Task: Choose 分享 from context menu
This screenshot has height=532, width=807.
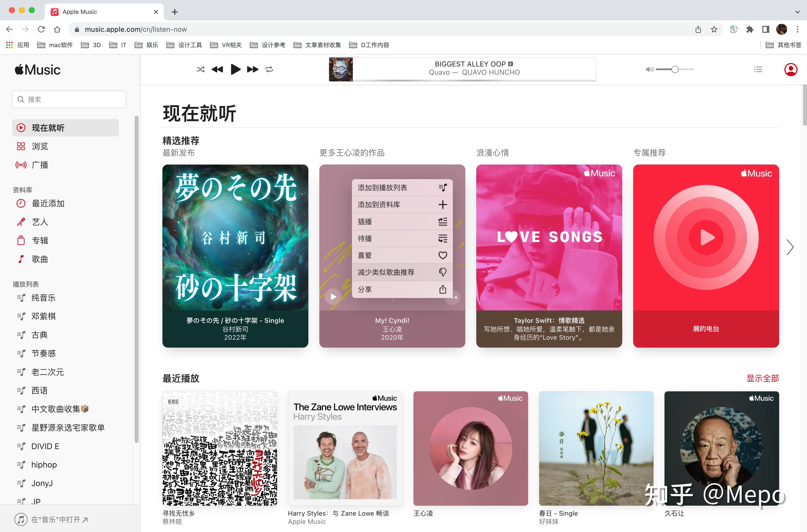Action: [402, 289]
